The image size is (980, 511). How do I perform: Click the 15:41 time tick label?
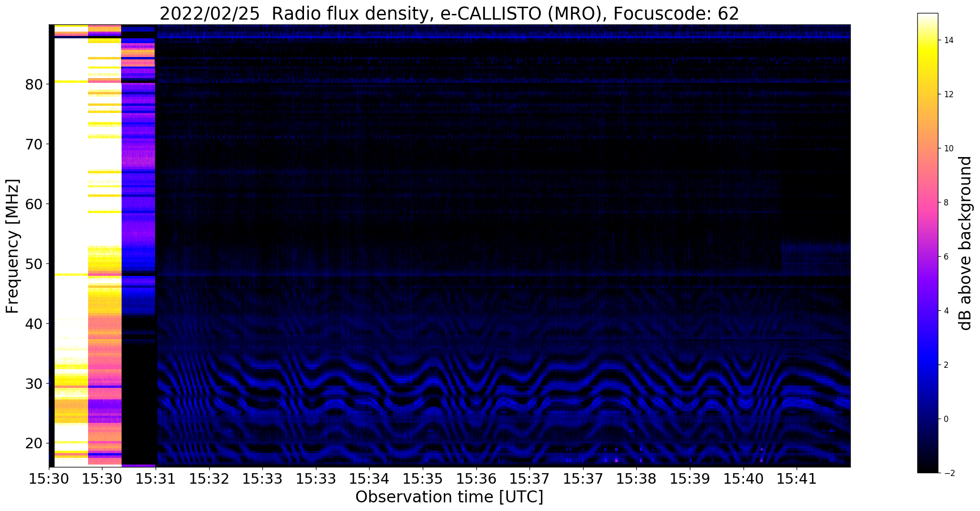797,479
